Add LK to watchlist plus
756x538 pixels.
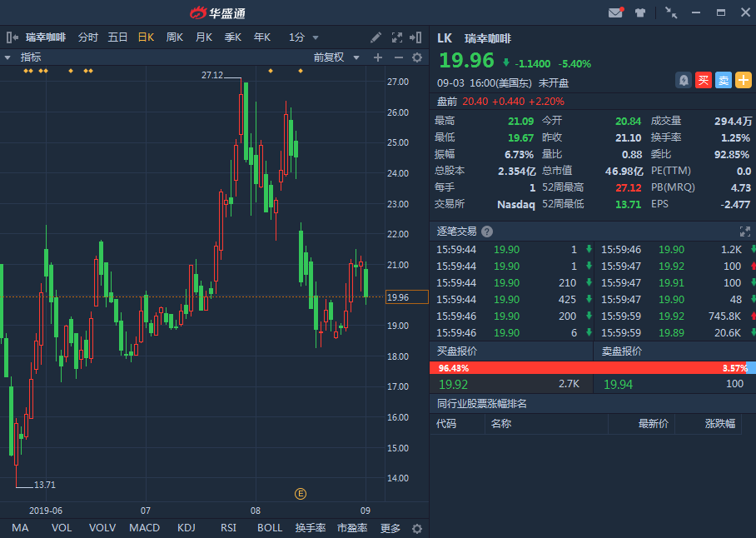click(743, 80)
